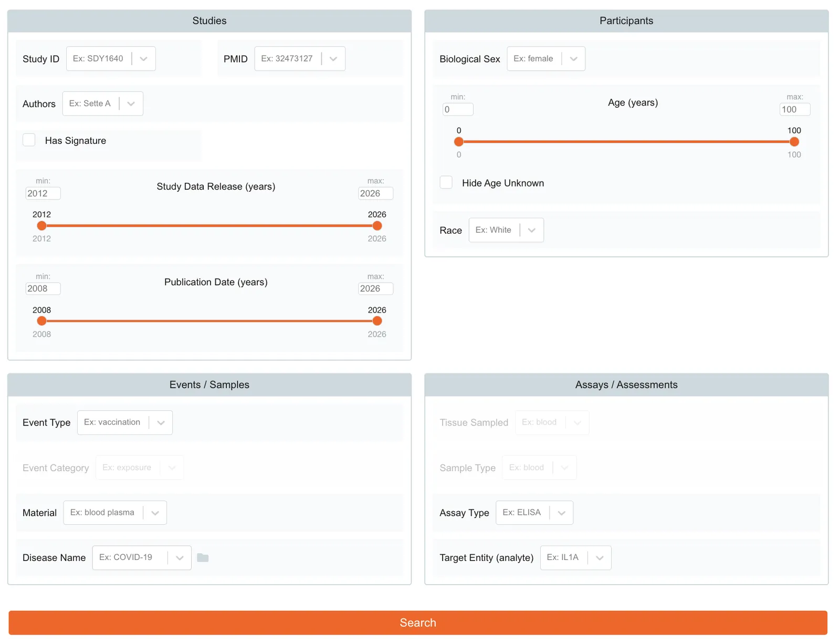Click the Age maximum slider handle
The height and width of the screenshot is (644, 840).
click(794, 142)
